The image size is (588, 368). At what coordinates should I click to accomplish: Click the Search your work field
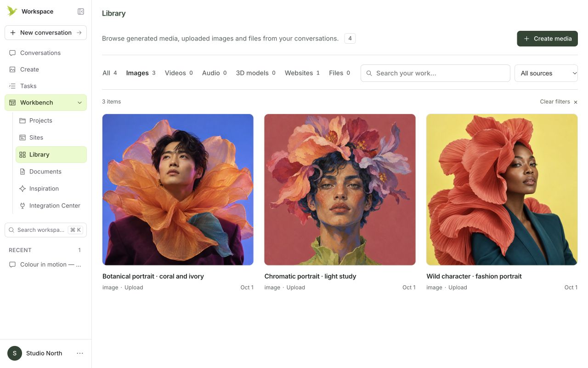tap(435, 73)
